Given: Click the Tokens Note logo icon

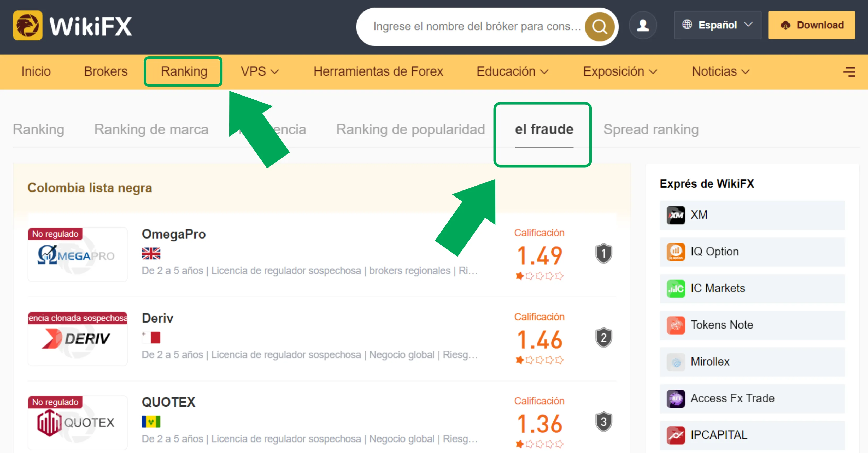Looking at the screenshot, I should [x=676, y=325].
